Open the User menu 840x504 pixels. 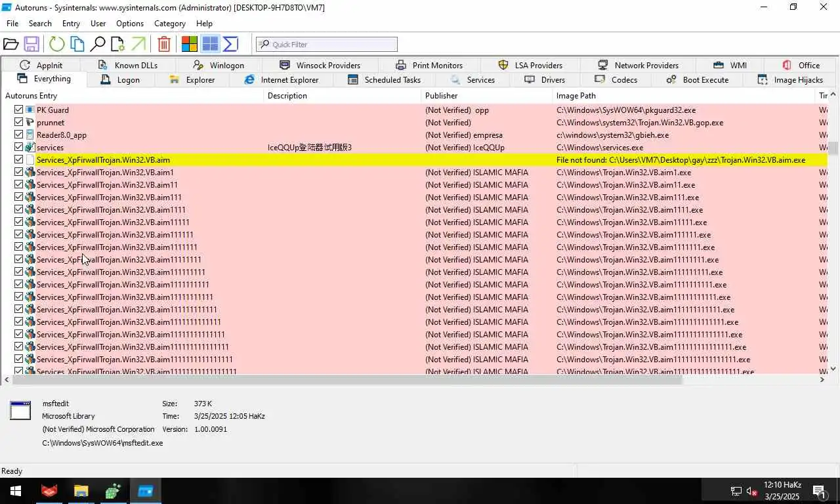point(98,23)
